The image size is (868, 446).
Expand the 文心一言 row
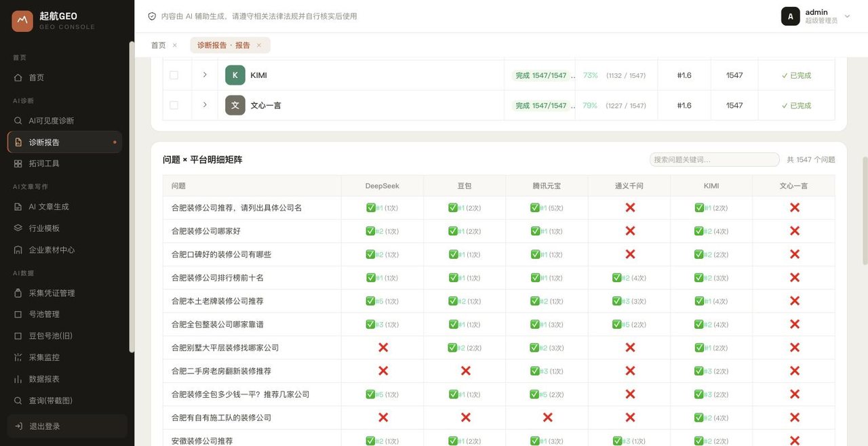(x=205, y=105)
